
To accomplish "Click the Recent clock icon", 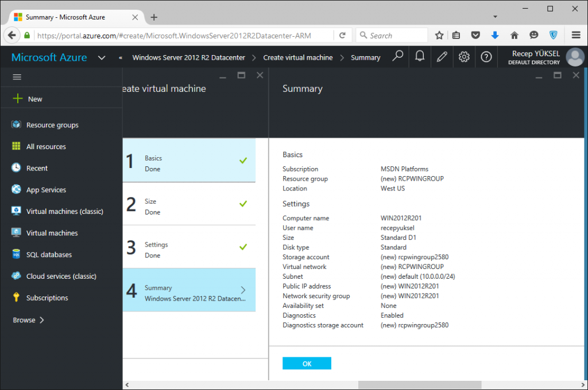I will pos(16,168).
